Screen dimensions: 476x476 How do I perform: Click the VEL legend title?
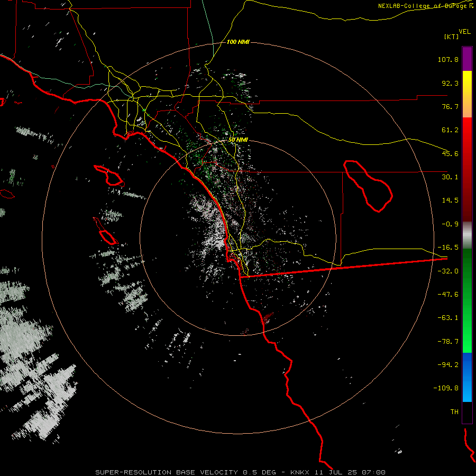(464, 32)
